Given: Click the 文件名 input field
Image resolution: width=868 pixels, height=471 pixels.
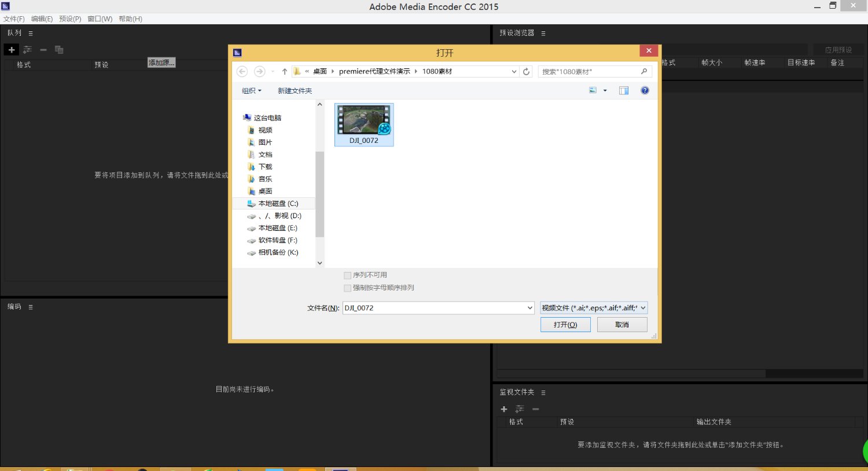Looking at the screenshot, I should click(x=434, y=308).
